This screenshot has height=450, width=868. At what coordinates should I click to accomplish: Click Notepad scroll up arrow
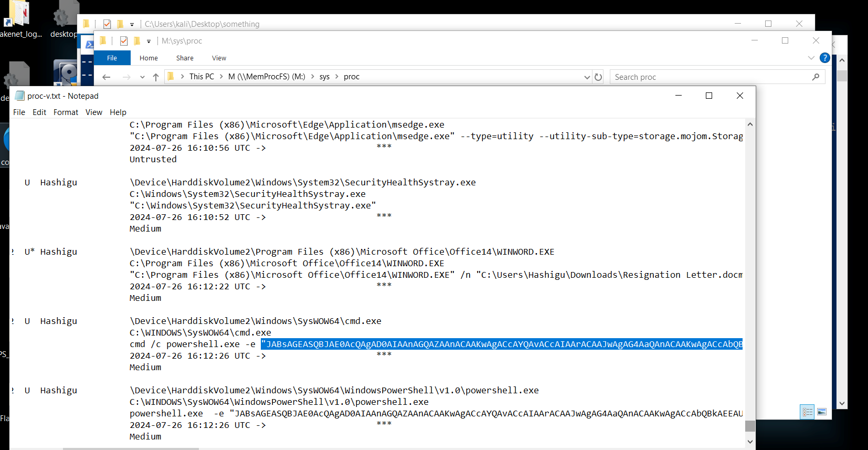[750, 124]
